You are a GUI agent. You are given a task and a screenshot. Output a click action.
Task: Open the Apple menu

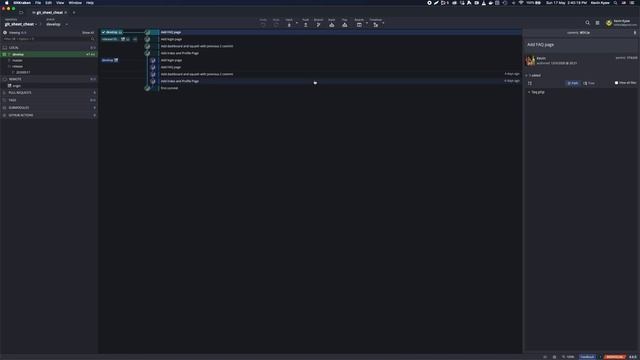tap(6, 3)
